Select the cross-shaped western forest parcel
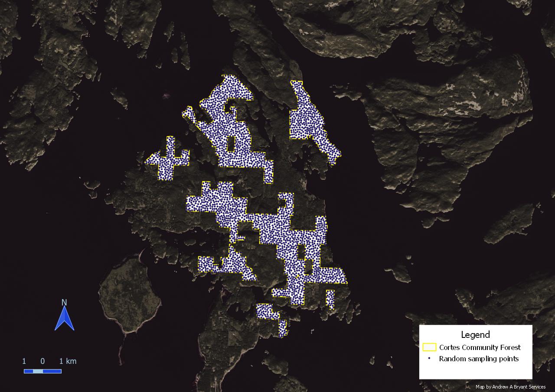Viewport: 555px width, 392px height. pos(167,161)
